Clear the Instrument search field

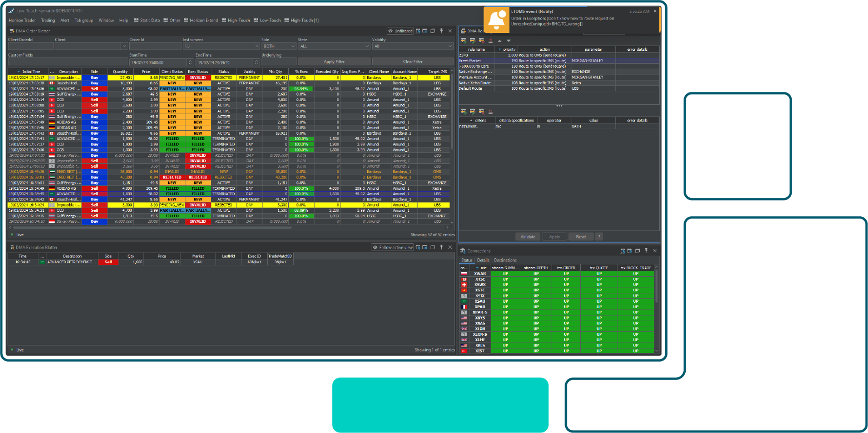[257, 46]
